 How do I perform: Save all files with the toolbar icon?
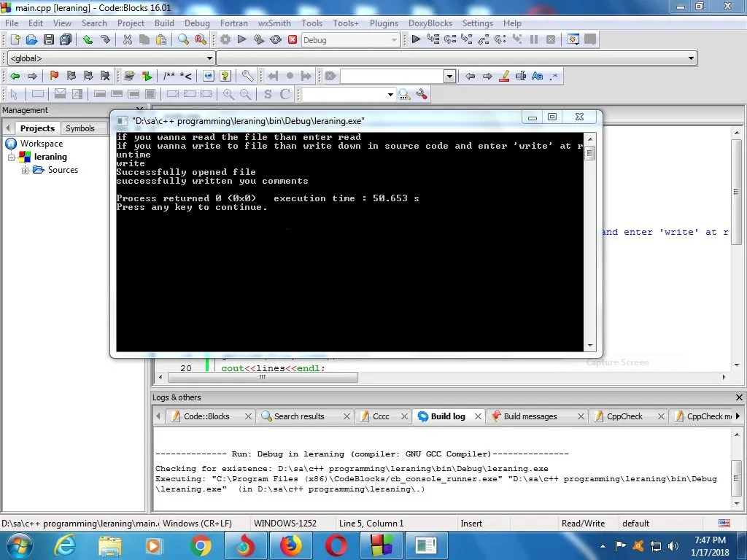click(x=66, y=39)
